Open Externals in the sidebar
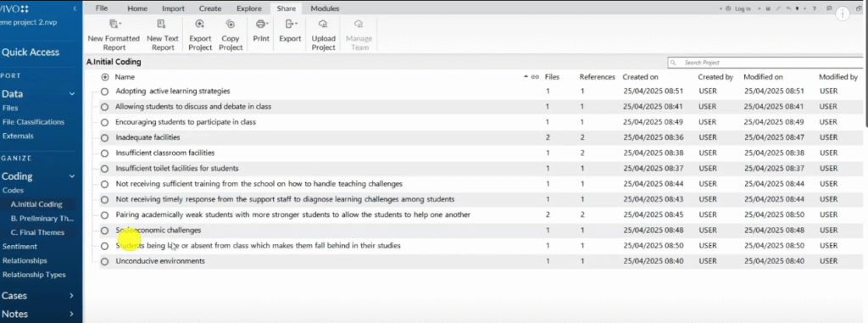This screenshot has height=323, width=868. pyautogui.click(x=18, y=136)
